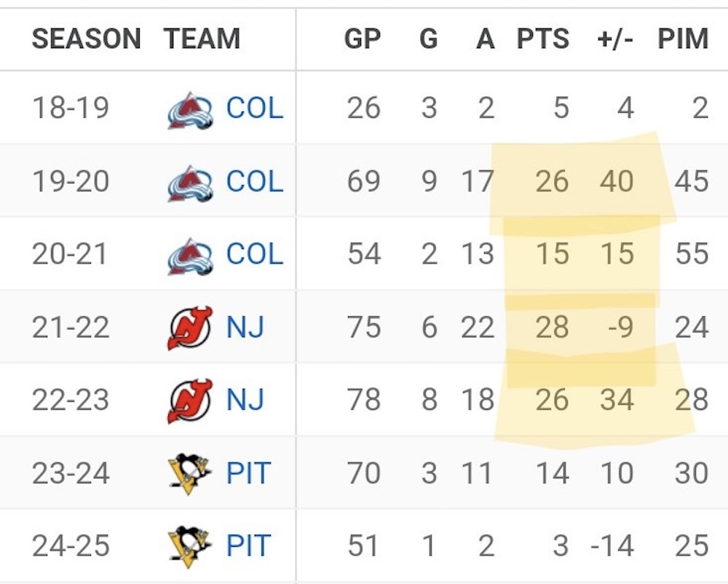
Task: Open PIT team link for 23-24 season
Action: tap(248, 473)
